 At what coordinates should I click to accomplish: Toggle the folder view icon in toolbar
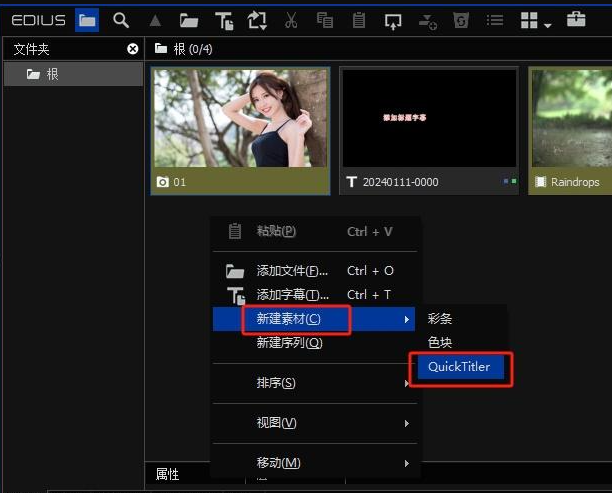coord(87,20)
